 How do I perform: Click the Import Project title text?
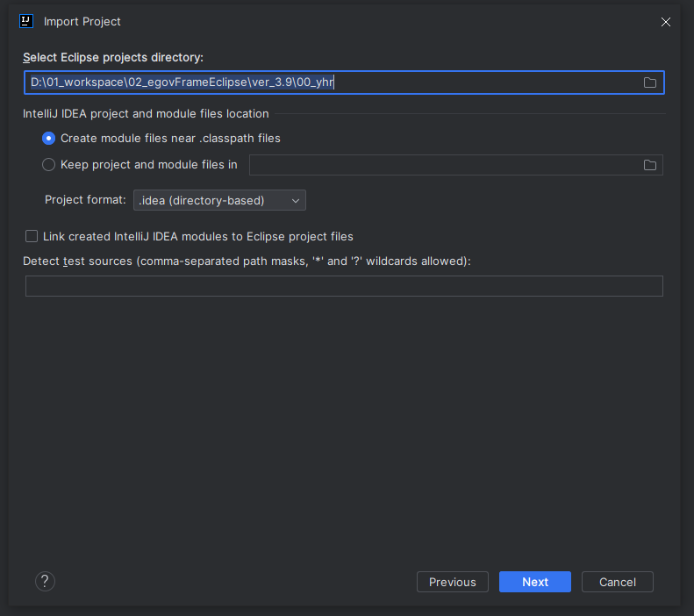coord(82,21)
